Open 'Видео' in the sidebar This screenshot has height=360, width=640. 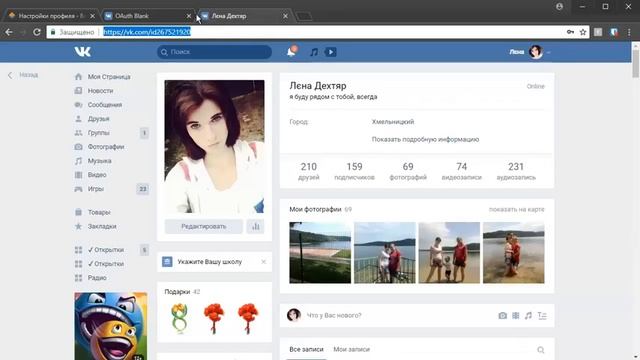(x=97, y=175)
